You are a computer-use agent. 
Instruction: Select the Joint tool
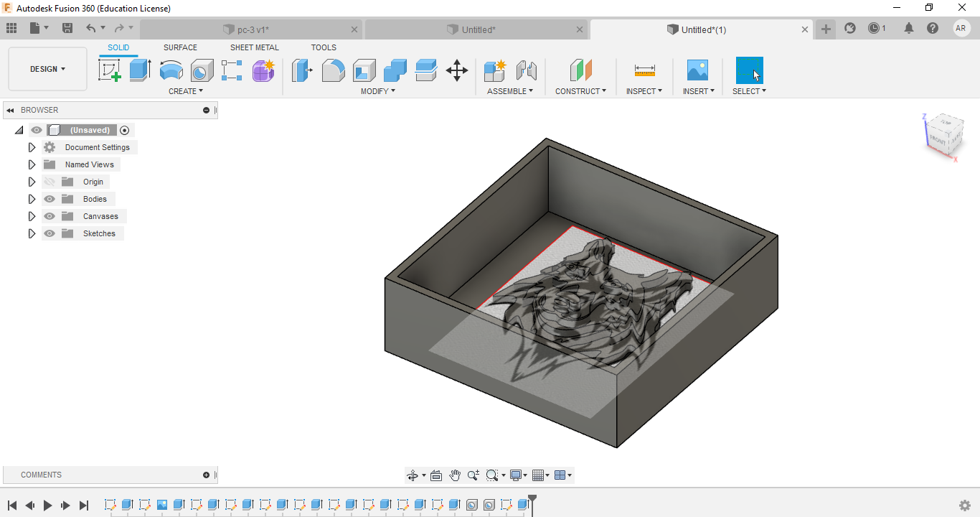(526, 70)
